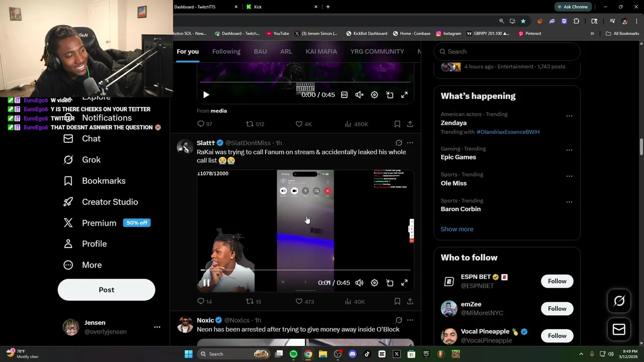The width and height of the screenshot is (644, 362).
Task: View analytics on the 40K views post
Action: point(354,301)
